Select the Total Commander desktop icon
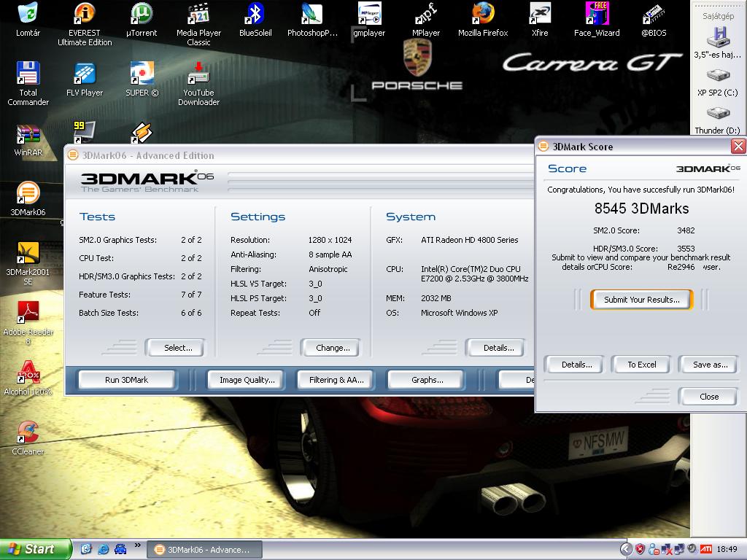This screenshot has width=747, height=560. point(28,83)
